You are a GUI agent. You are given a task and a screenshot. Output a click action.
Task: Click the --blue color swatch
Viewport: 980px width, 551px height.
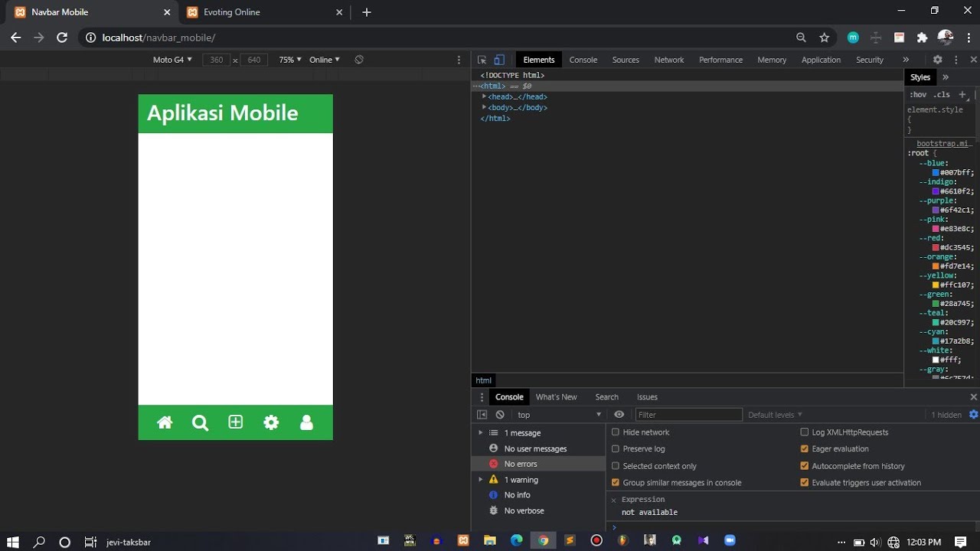point(936,173)
